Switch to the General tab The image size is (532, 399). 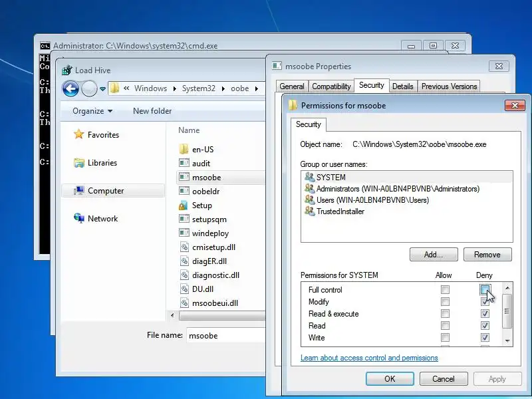pos(292,86)
